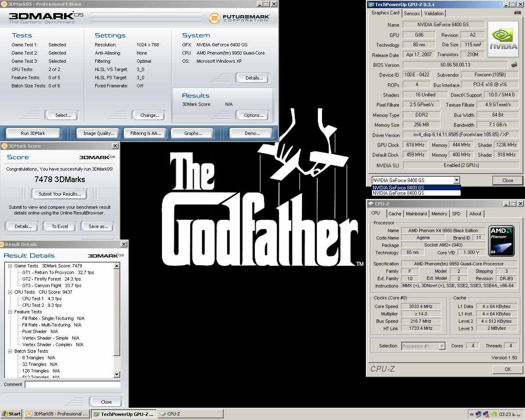Screen dimensions: 525x420
Task: Select highlighted NVIDIA GeForce 8400 GS entry
Action: click(x=416, y=188)
